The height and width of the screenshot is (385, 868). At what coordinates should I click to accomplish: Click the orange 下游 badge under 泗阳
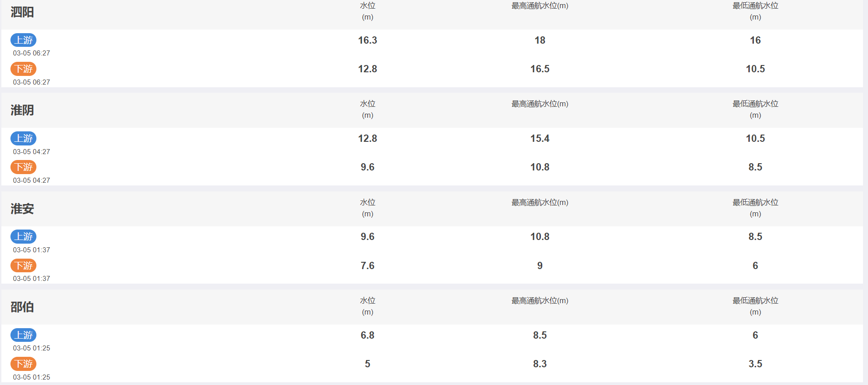[23, 69]
